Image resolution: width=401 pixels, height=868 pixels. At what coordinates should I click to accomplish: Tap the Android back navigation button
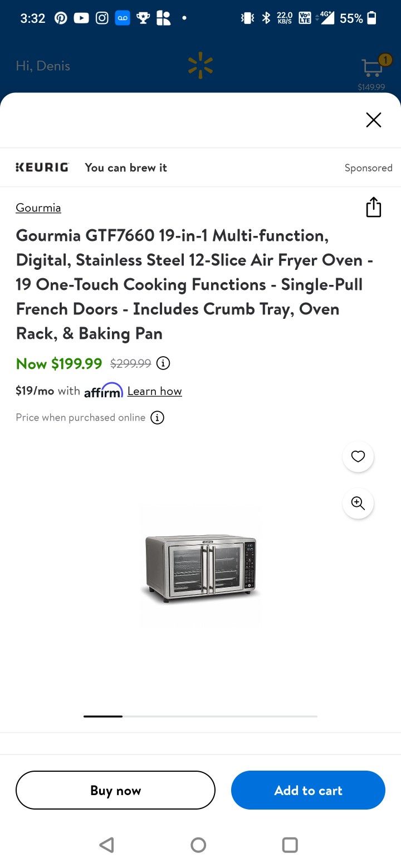point(106,845)
